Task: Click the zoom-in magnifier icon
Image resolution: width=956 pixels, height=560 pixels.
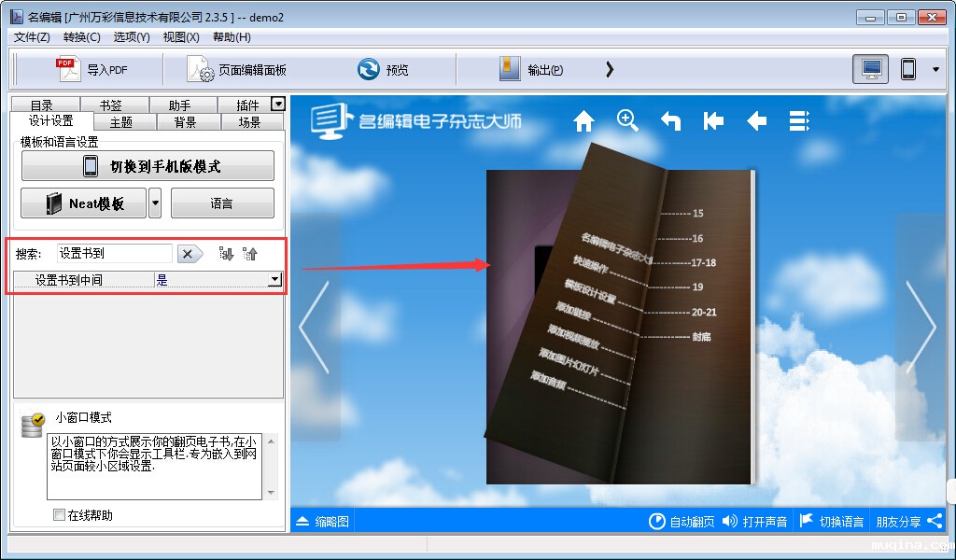Action: (x=627, y=120)
